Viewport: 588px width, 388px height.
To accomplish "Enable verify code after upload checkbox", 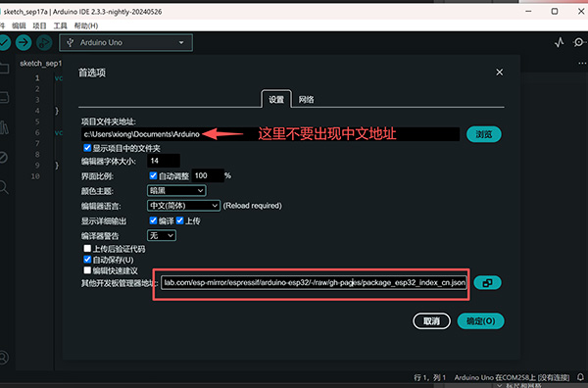I will pos(87,248).
